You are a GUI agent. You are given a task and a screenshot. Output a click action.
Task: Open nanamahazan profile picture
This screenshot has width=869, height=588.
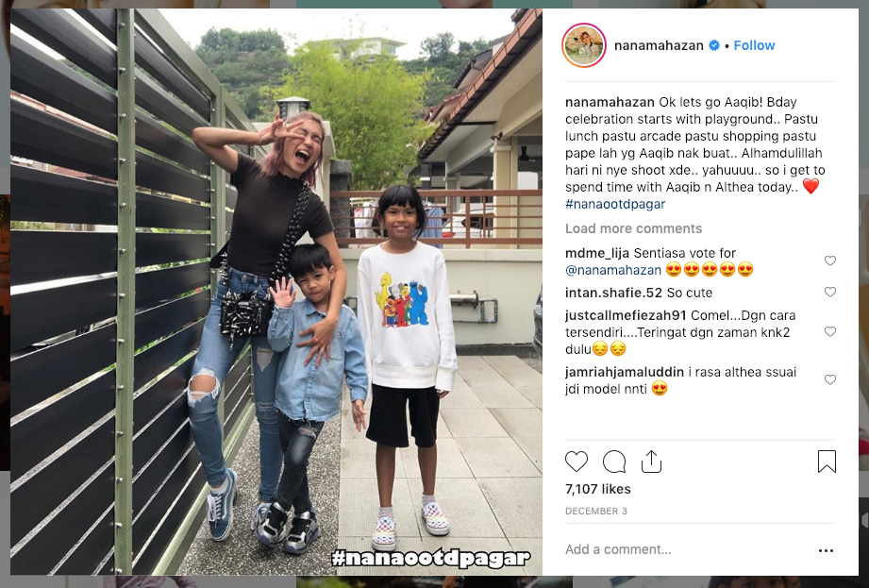pos(584,45)
